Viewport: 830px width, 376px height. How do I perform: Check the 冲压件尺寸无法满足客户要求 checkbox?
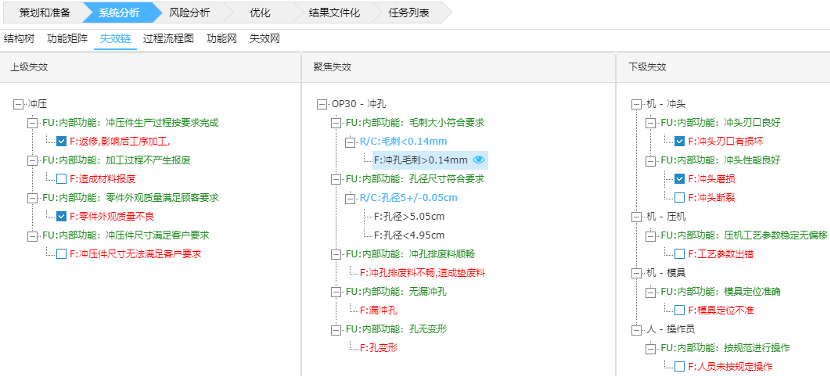(61, 254)
